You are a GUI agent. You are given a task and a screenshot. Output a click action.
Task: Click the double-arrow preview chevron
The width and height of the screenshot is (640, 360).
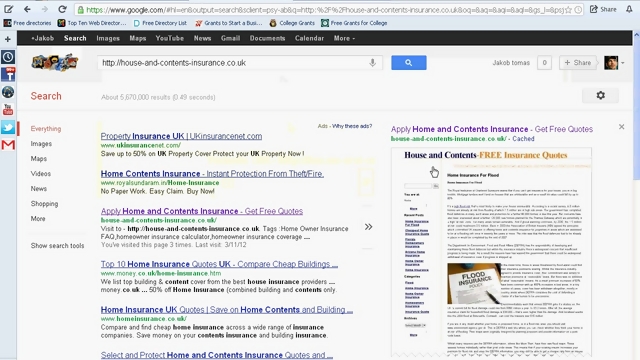[368, 227]
